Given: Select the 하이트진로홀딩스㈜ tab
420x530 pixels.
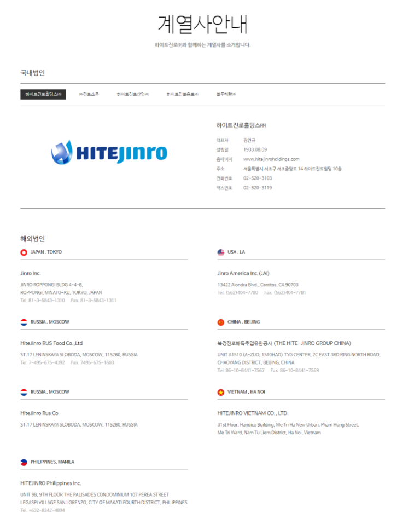Looking at the screenshot, I should coord(43,95).
